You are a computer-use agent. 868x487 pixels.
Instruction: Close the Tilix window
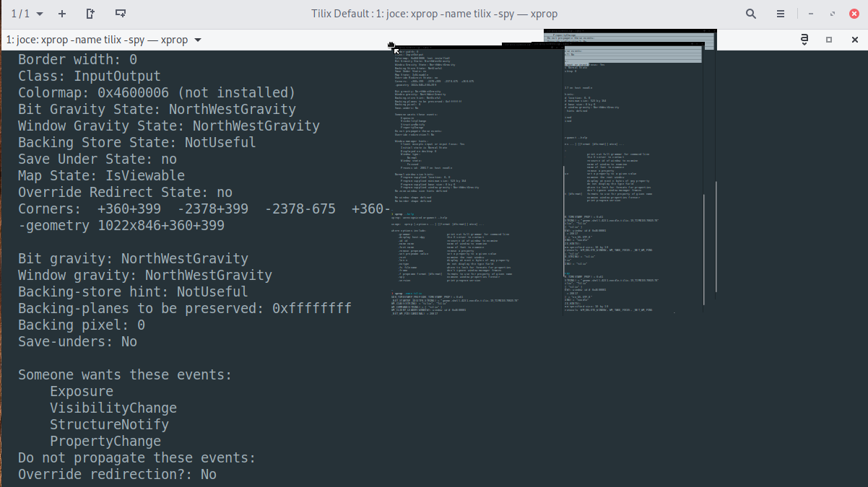coord(853,14)
